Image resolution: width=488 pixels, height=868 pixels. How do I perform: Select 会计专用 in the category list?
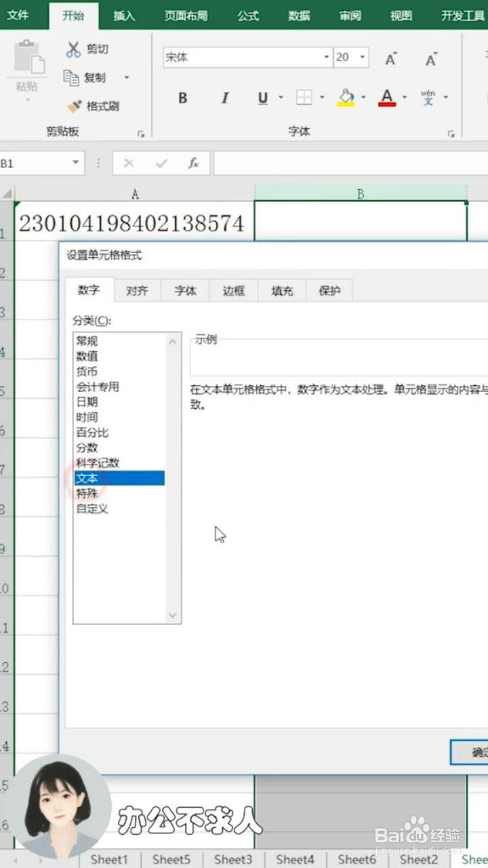click(x=98, y=387)
